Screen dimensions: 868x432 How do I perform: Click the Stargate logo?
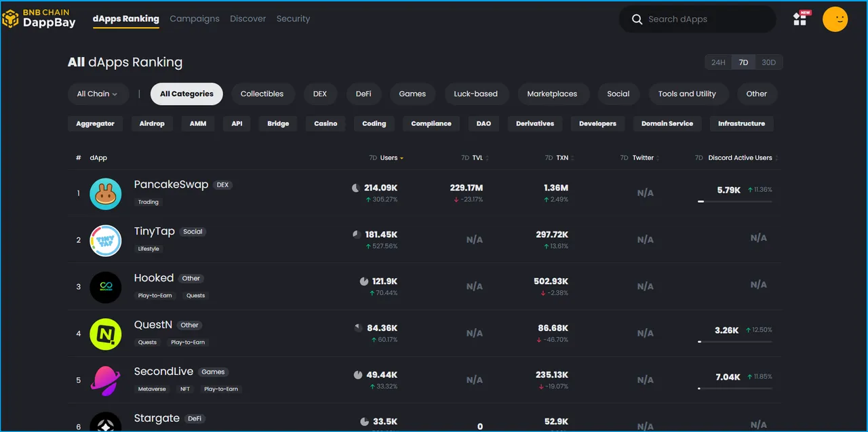106,422
